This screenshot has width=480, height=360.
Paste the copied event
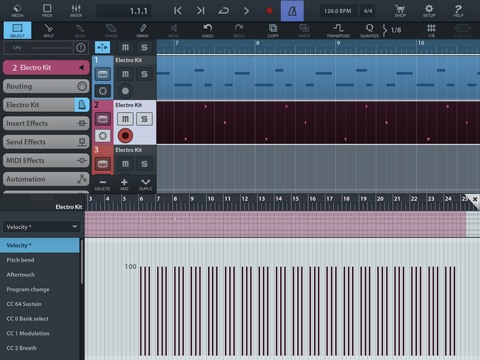[304, 30]
